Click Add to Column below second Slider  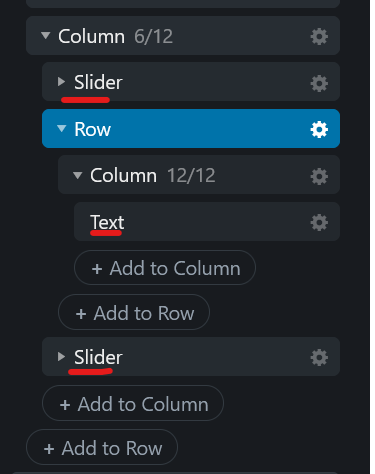(133, 403)
